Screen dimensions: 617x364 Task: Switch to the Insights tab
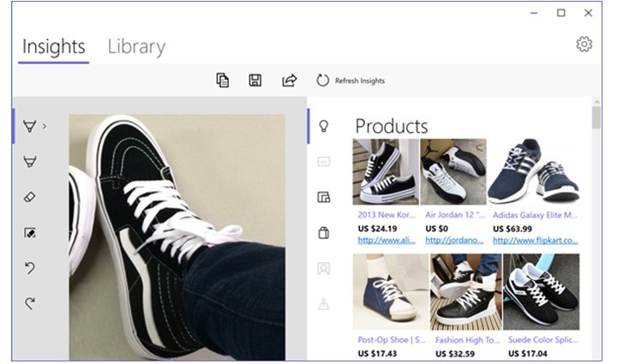53,46
